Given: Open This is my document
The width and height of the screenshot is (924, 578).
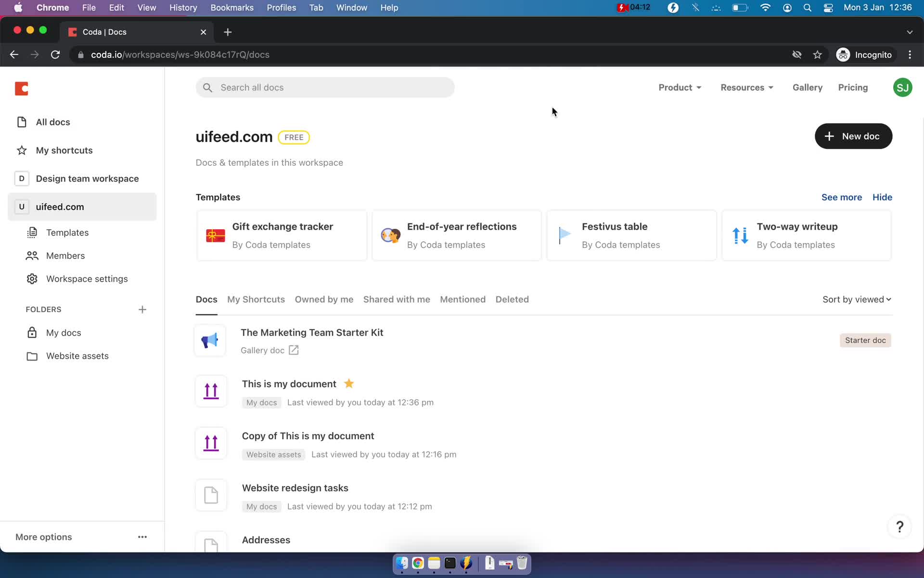Looking at the screenshot, I should click(x=289, y=384).
